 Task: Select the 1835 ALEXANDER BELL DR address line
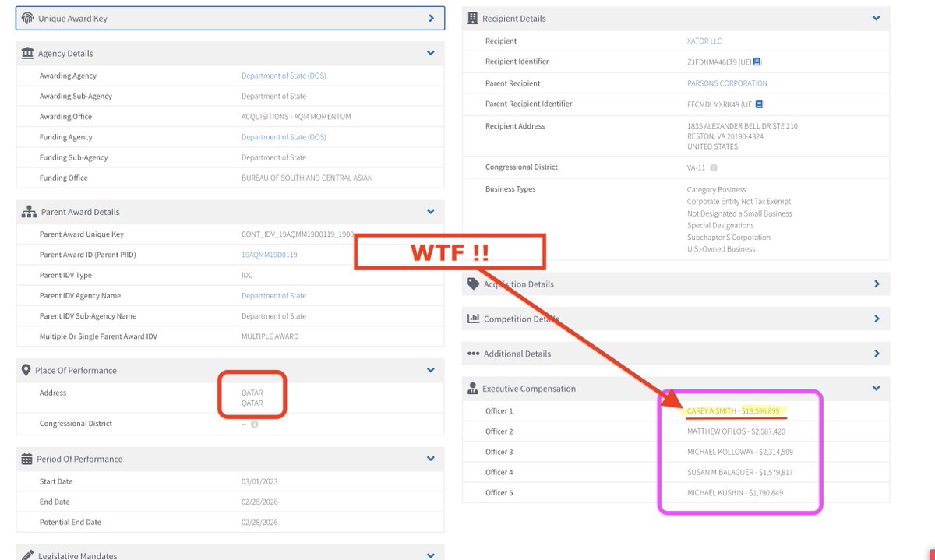click(743, 126)
